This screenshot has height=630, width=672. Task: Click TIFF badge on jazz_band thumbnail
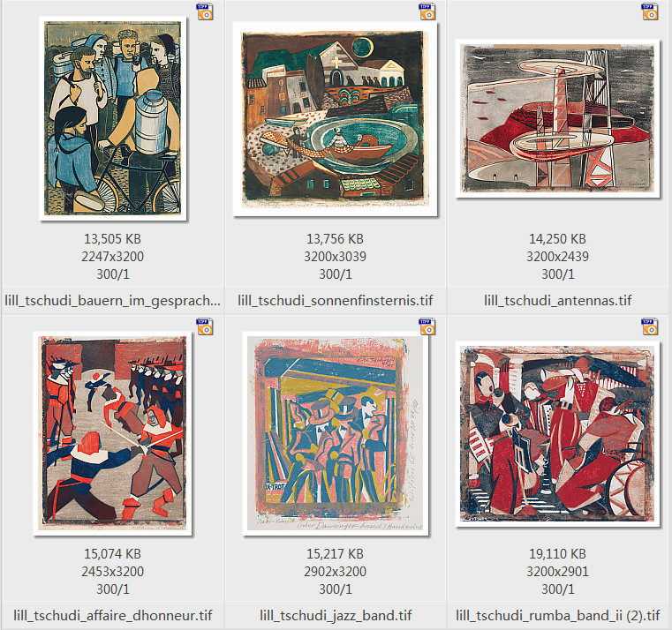pos(427,326)
